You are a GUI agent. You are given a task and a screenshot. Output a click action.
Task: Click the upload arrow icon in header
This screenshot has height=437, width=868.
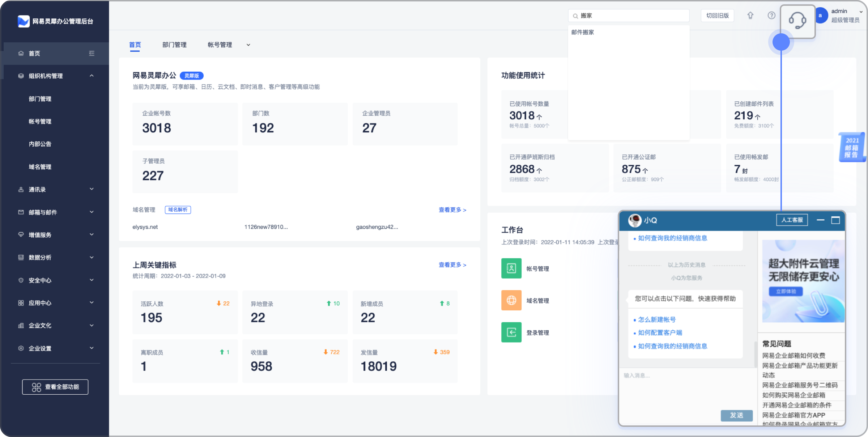[x=750, y=16]
